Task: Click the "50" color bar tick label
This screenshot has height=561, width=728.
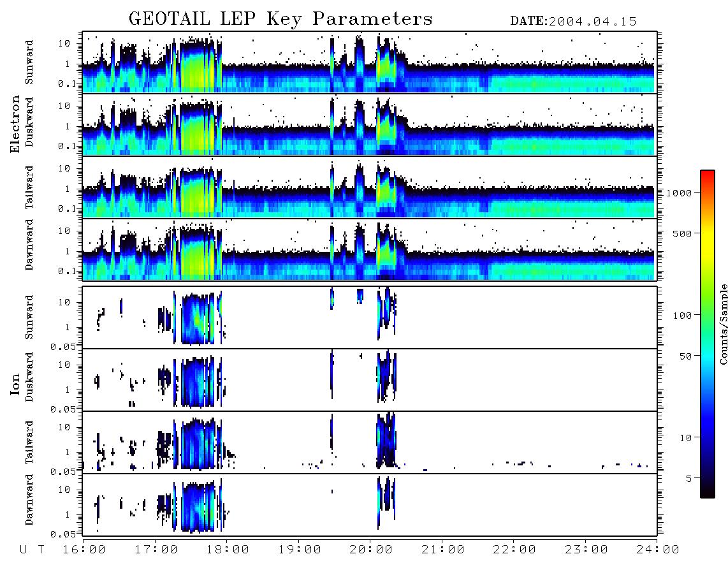Action: (x=686, y=356)
